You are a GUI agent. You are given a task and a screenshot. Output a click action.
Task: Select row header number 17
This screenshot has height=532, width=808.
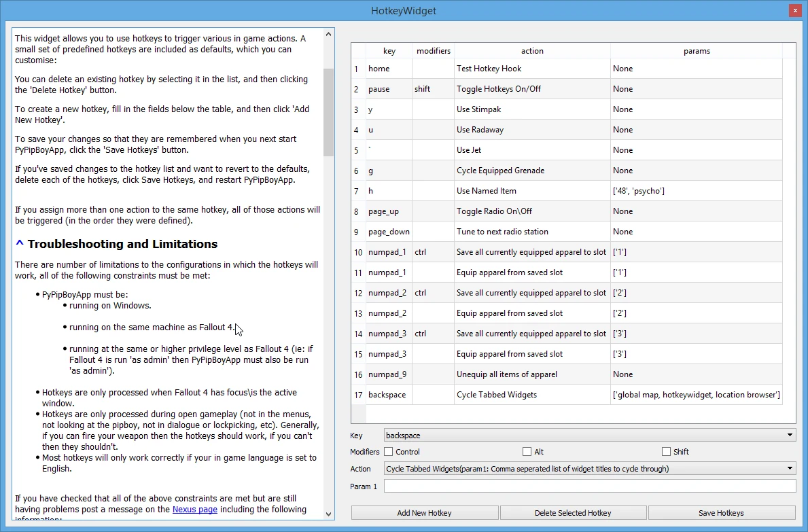click(x=359, y=395)
